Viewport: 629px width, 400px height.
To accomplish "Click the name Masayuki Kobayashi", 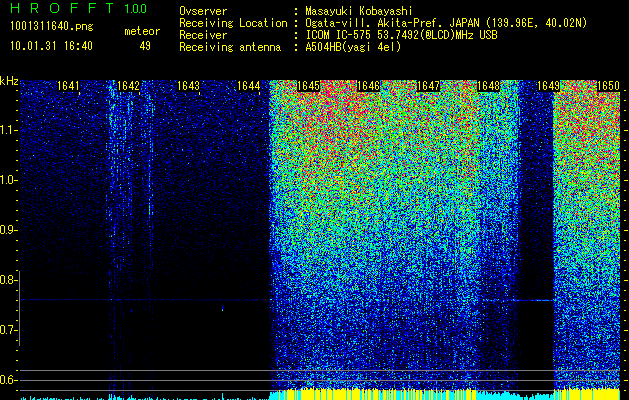I will click(x=359, y=11).
